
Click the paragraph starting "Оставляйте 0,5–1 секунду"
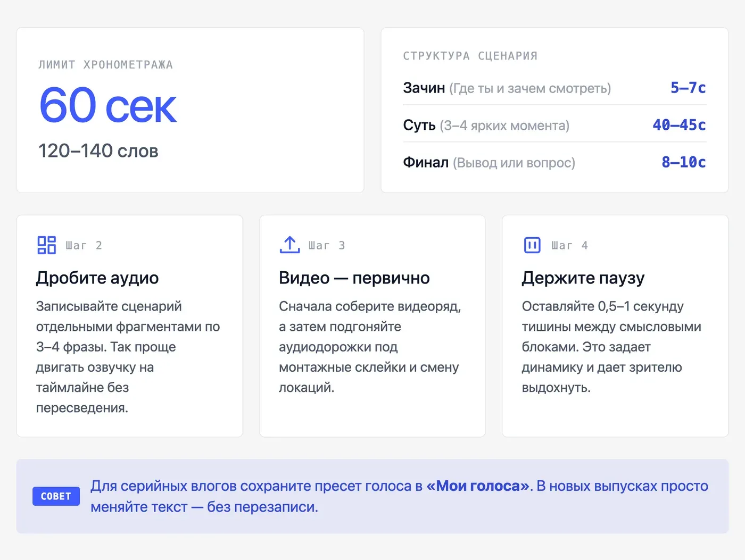612,347
